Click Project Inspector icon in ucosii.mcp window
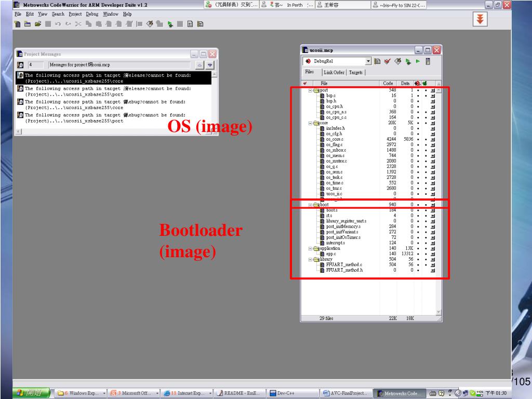 [428, 61]
